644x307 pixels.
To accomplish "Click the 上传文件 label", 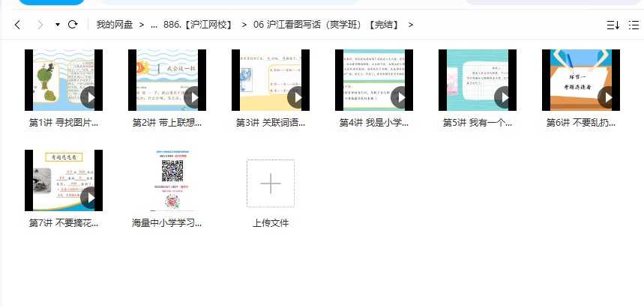I will coord(271,223).
